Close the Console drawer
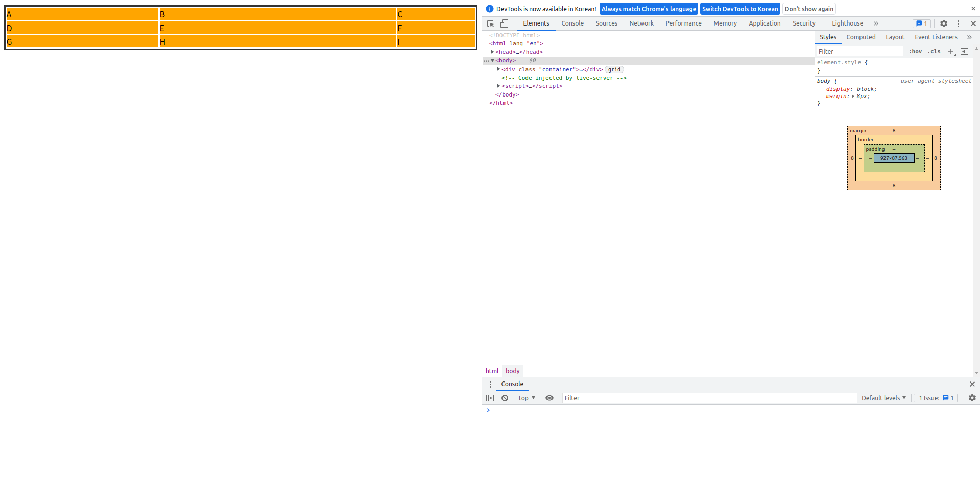Screen dimensions: 980x478 click(972, 384)
